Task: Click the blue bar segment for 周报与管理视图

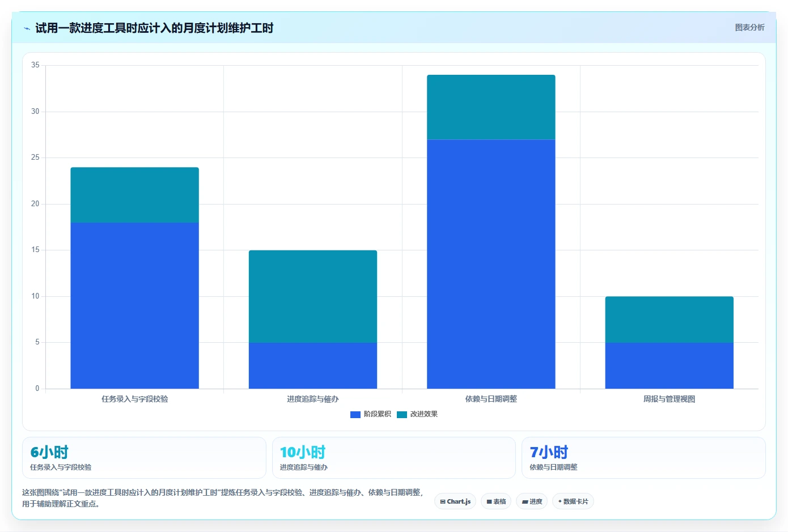Action: tap(670, 365)
